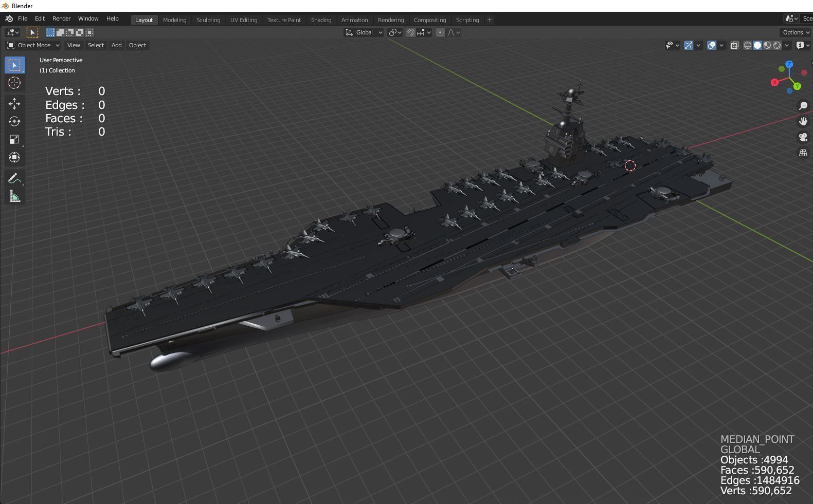813x504 pixels.
Task: Open gizmo options dropdown arrow
Action: coord(698,45)
